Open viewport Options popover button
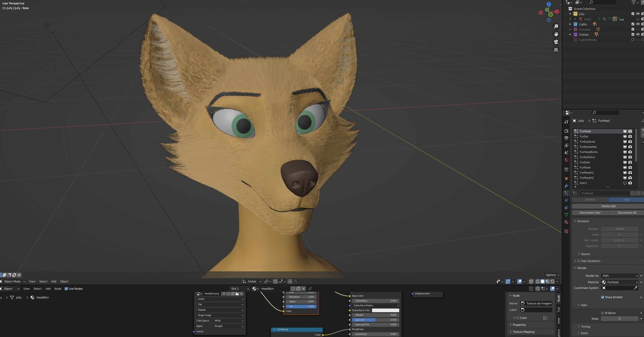This screenshot has width=644, height=337. (x=552, y=275)
